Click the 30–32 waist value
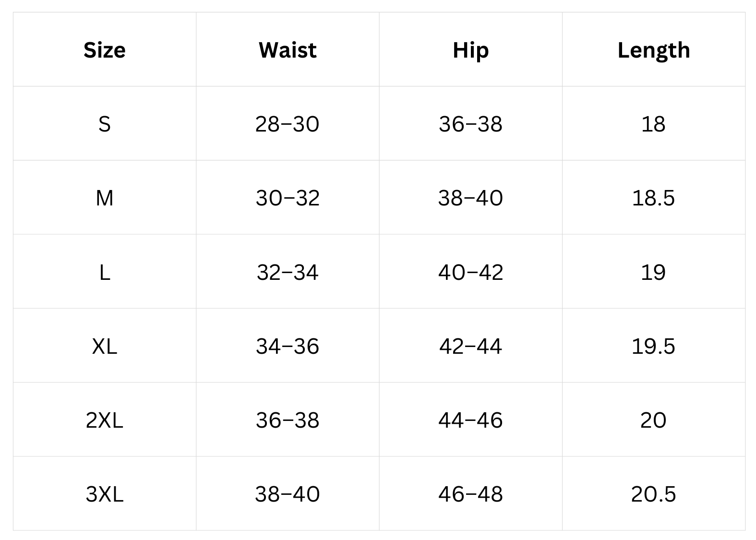Screen dimensions: 756x540 pyautogui.click(x=288, y=198)
